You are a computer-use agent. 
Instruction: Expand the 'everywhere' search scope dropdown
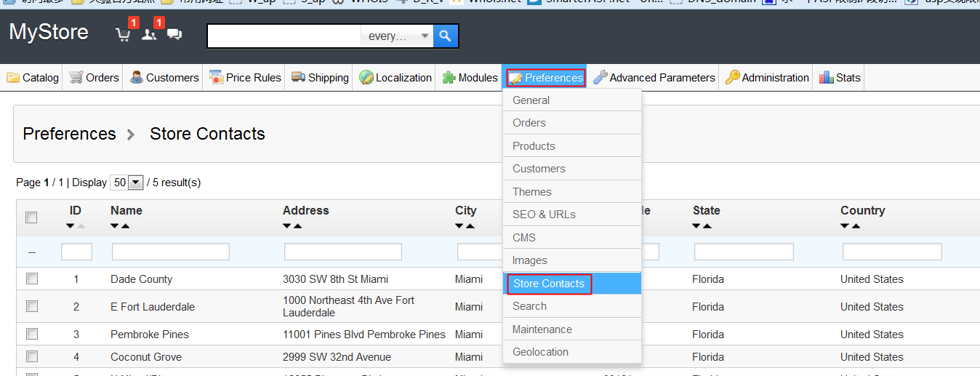(x=397, y=36)
